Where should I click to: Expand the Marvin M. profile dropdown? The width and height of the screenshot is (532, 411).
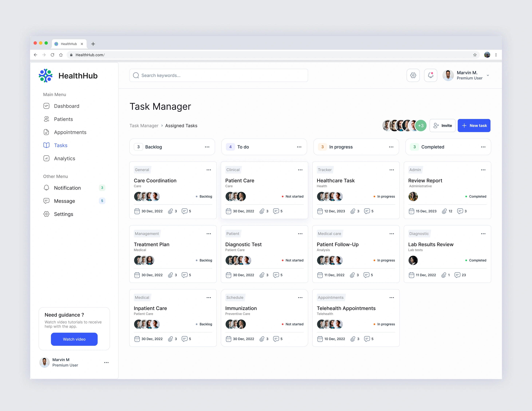[x=488, y=76]
